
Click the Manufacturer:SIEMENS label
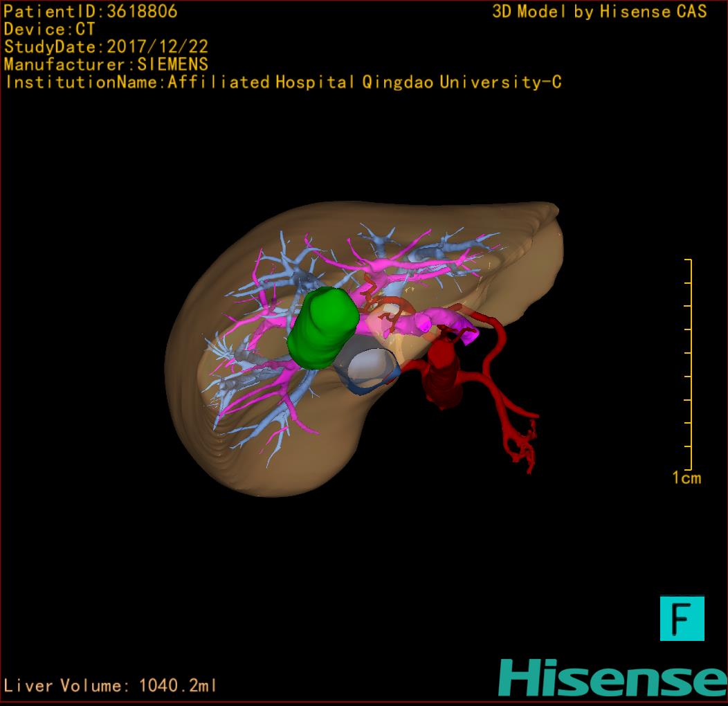point(106,64)
